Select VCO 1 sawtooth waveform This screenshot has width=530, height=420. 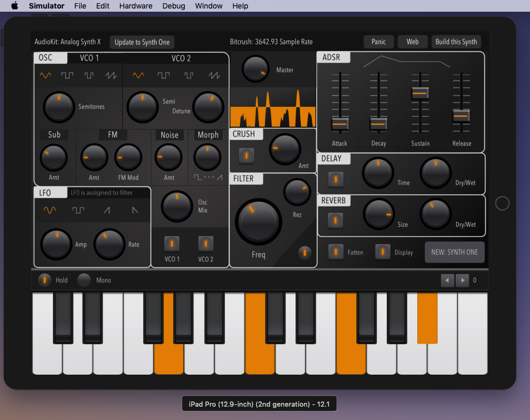pyautogui.click(x=111, y=75)
